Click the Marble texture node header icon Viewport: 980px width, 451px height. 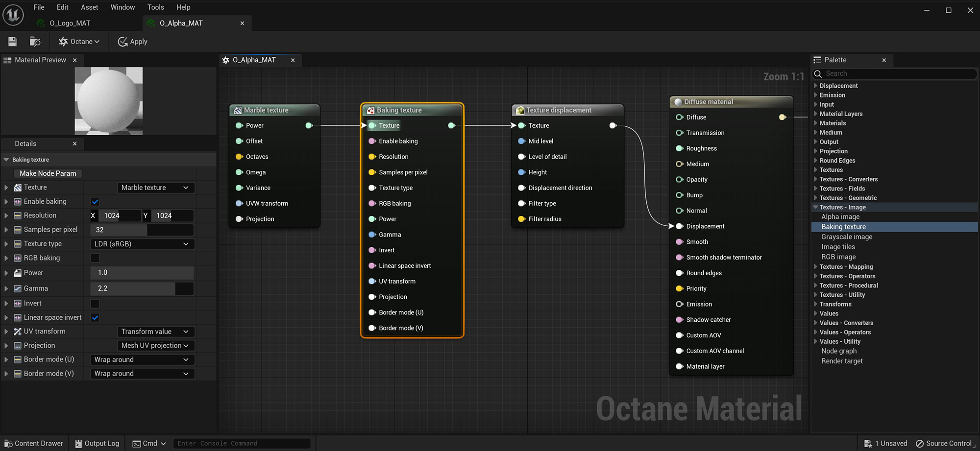(238, 110)
